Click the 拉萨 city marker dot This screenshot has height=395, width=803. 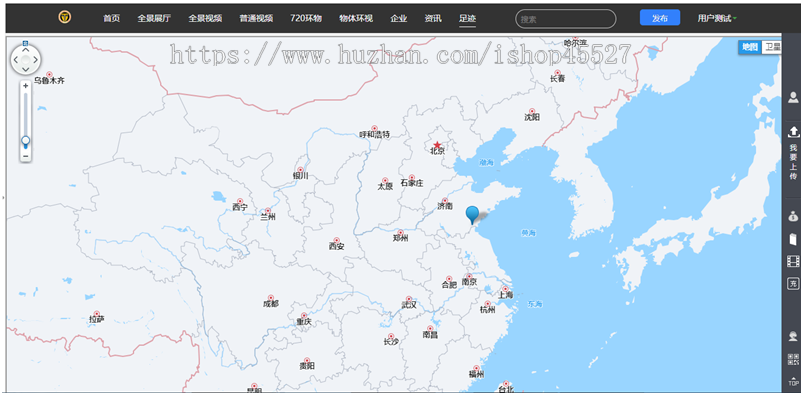[96, 313]
